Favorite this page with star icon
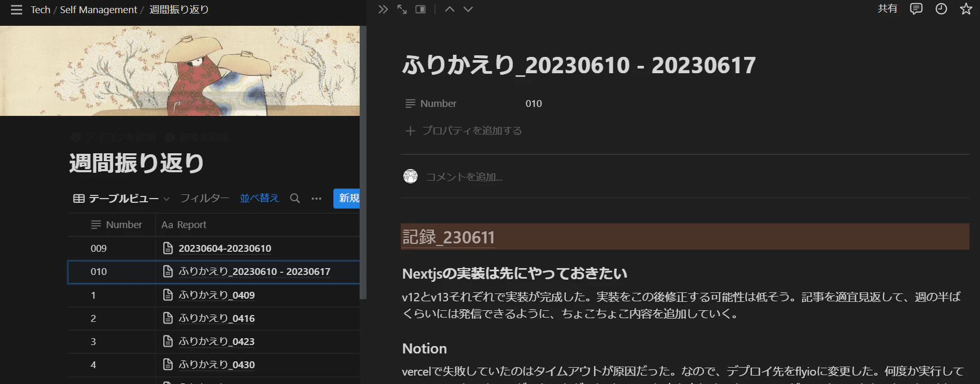Screen dimensions: 980x384 pos(966,9)
